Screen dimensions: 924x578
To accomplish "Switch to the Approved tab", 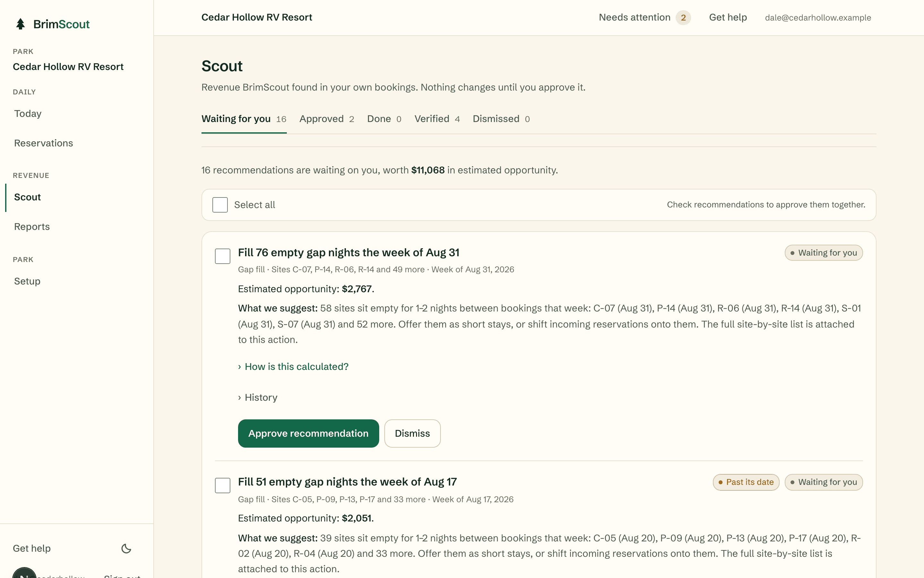I will coord(327,119).
